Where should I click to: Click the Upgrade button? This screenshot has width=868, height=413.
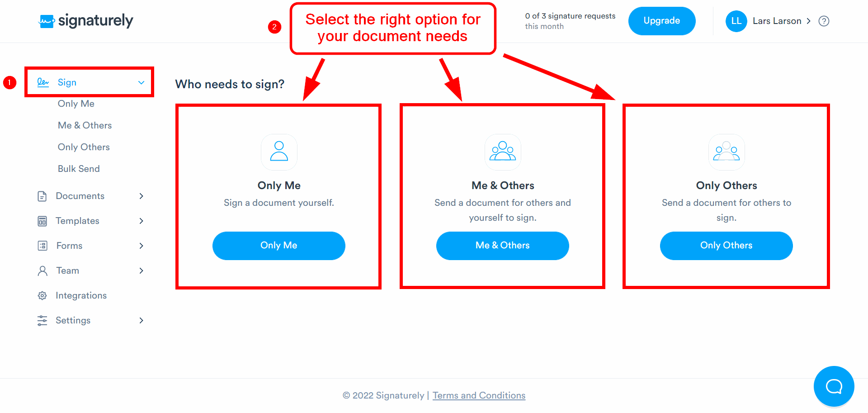662,21
